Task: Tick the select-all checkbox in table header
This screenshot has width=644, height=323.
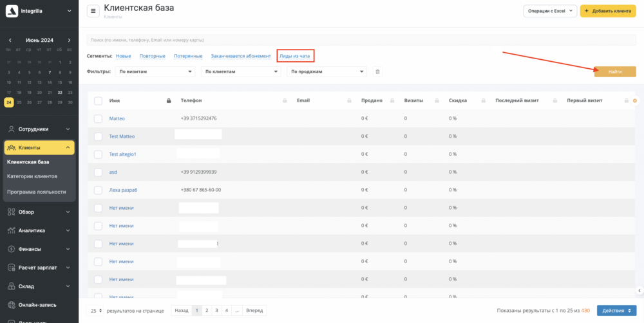Action: [98, 101]
